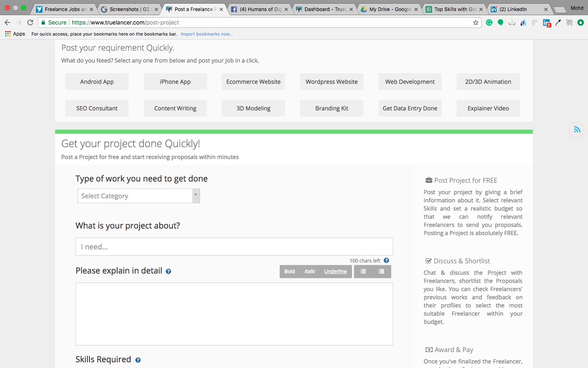The width and height of the screenshot is (588, 368).
Task: Close the My Drive Google tab
Action: [x=416, y=9]
